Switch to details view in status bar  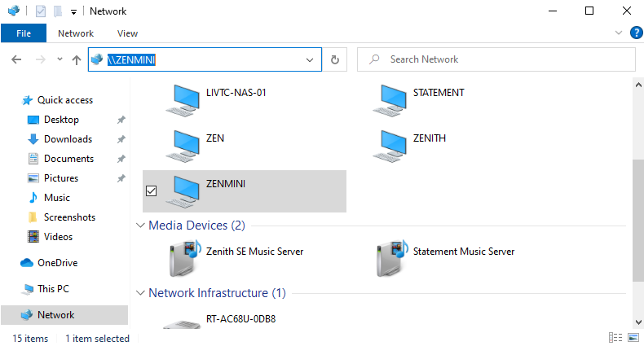pyautogui.click(x=615, y=338)
